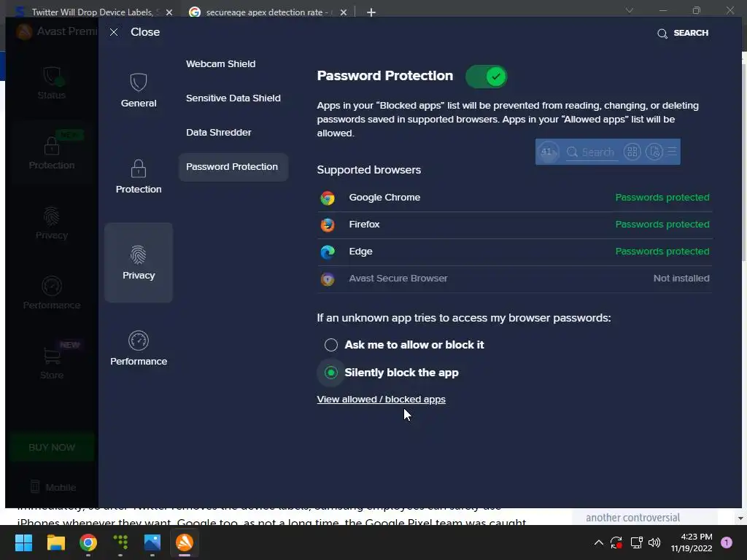Select Ask me to allow or block it
The height and width of the screenshot is (560, 747).
[x=330, y=345]
